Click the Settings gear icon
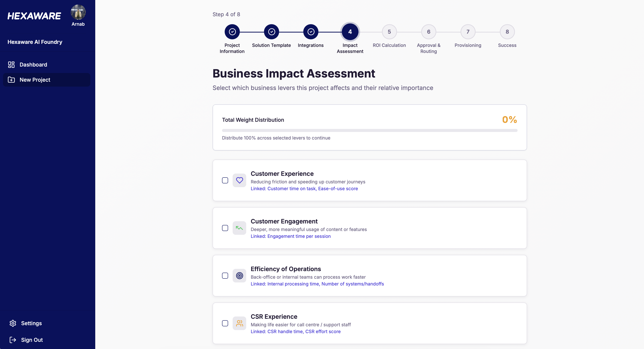Screen dimensions: 644x349 (x=13, y=323)
